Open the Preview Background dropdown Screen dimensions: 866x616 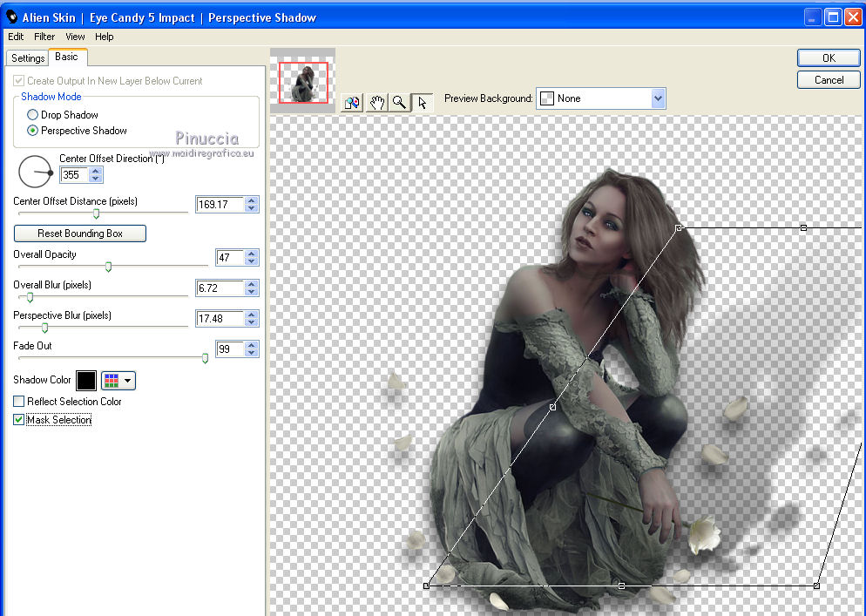[x=658, y=98]
